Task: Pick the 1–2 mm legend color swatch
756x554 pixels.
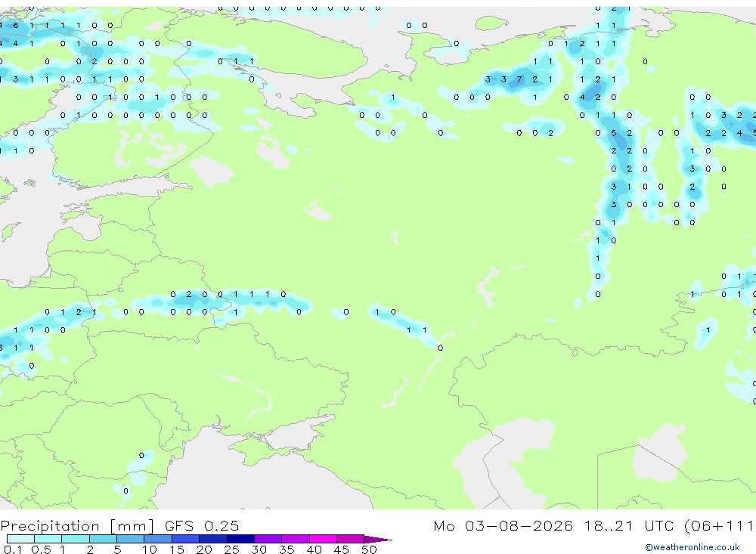Action: (76, 539)
